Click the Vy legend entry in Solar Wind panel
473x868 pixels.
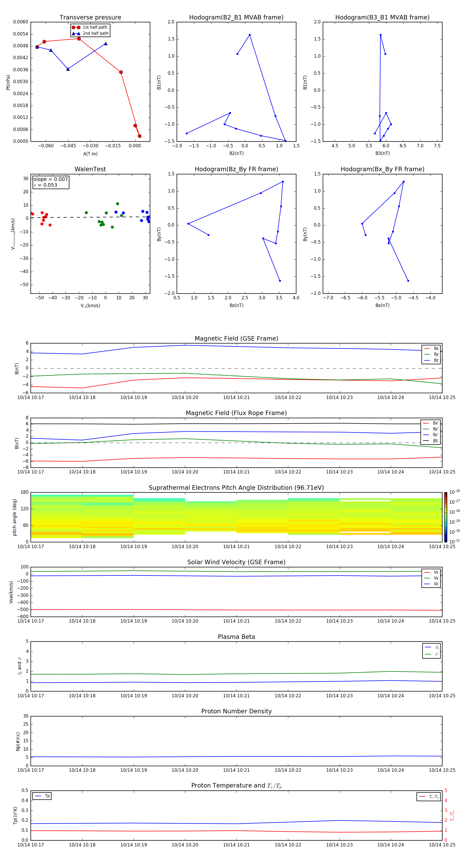pyautogui.click(x=431, y=578)
